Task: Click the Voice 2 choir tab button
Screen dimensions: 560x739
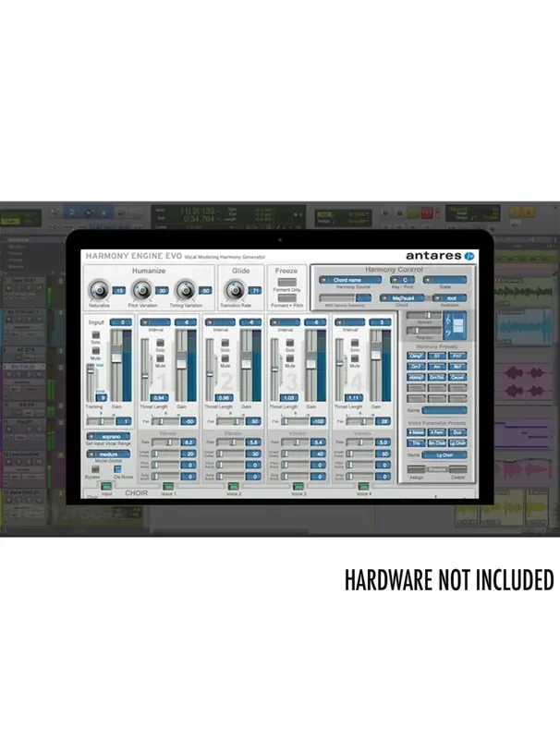Action: click(x=233, y=486)
